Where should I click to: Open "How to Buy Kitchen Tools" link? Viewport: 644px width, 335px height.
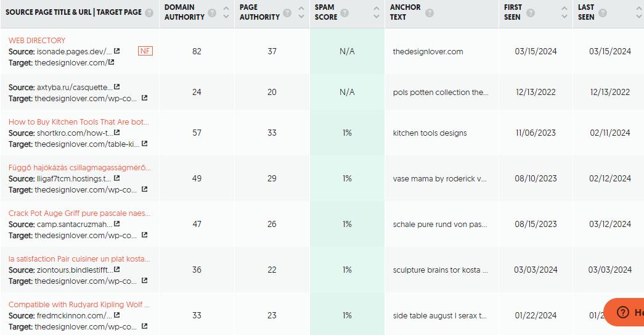79,122
